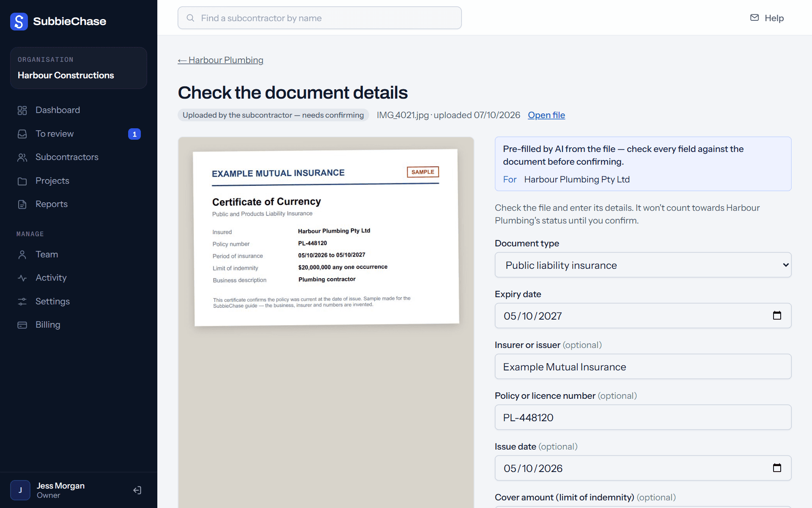Click the Settings sliders icon

(22, 301)
